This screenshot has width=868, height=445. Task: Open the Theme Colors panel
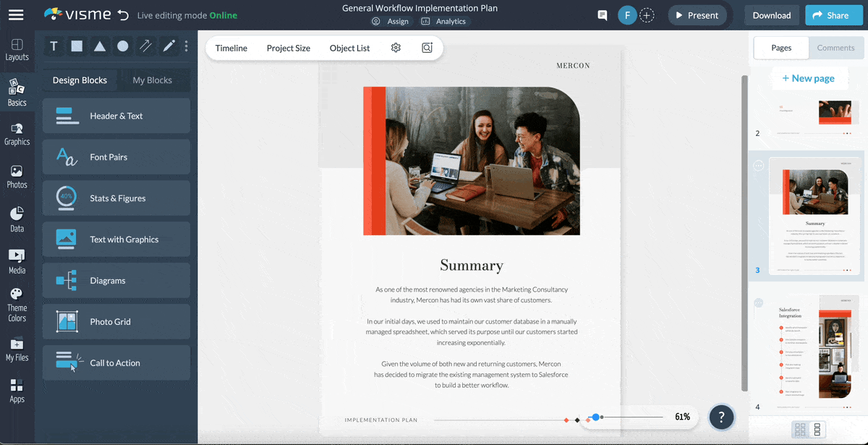coord(17,302)
